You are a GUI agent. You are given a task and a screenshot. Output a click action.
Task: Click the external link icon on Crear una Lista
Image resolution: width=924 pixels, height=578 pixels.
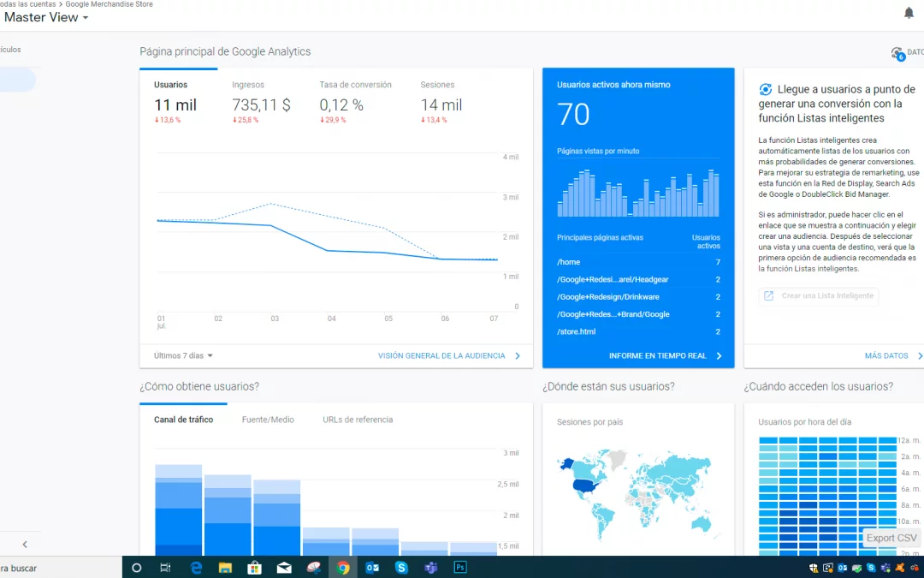pyautogui.click(x=768, y=296)
